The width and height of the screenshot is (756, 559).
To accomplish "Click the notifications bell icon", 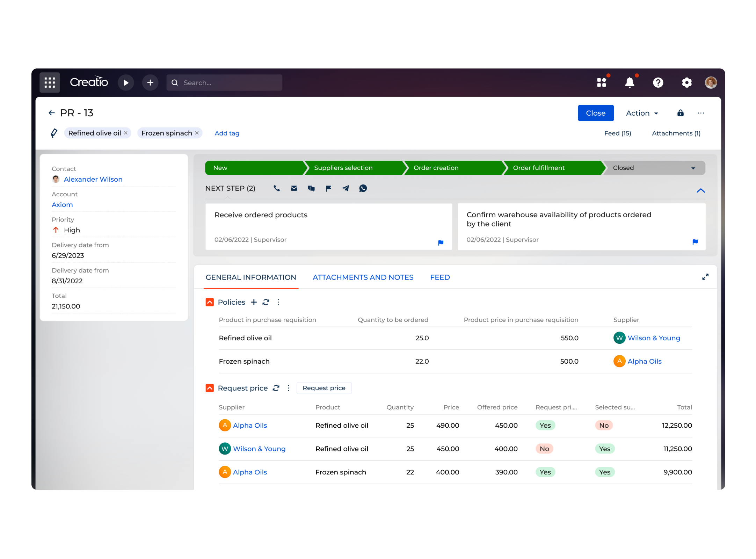I will tap(630, 82).
